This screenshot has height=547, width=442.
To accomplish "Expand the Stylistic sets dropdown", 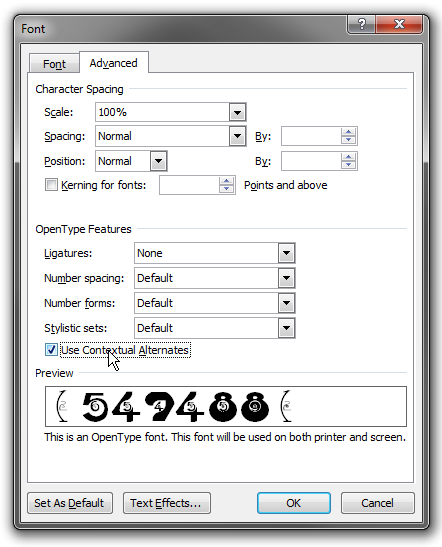I will click(x=286, y=328).
